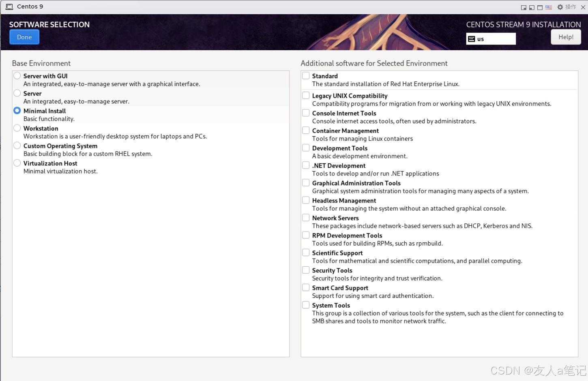
Task: Click 'Minimal virtualization host.' description
Action: pos(60,171)
